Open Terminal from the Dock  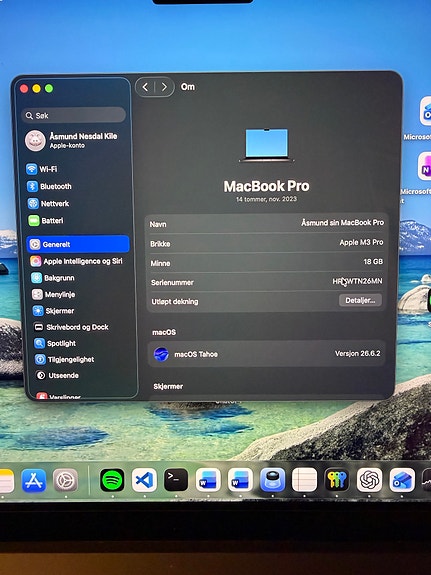coord(176,480)
